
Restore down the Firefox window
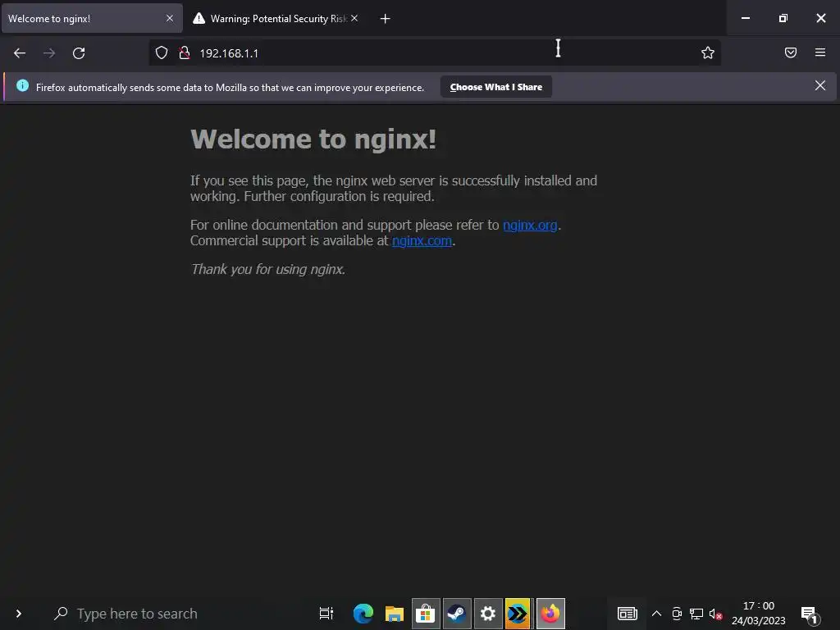pos(783,18)
